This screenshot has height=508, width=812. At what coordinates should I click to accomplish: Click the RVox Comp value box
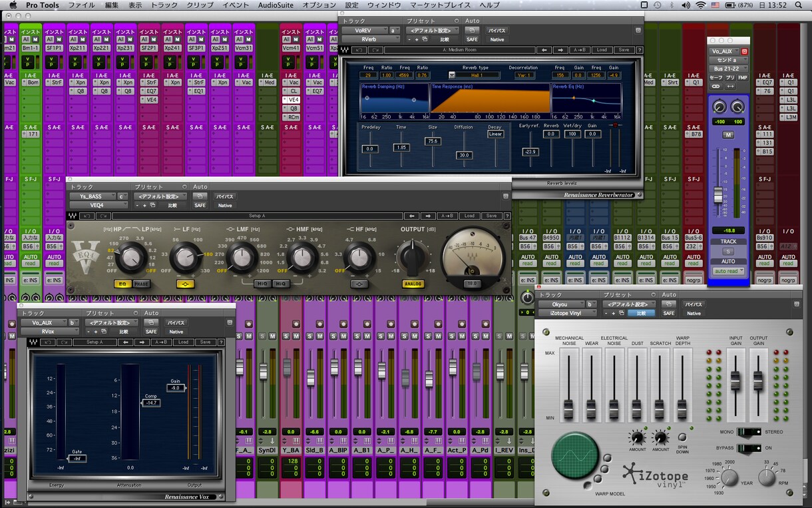tap(151, 403)
